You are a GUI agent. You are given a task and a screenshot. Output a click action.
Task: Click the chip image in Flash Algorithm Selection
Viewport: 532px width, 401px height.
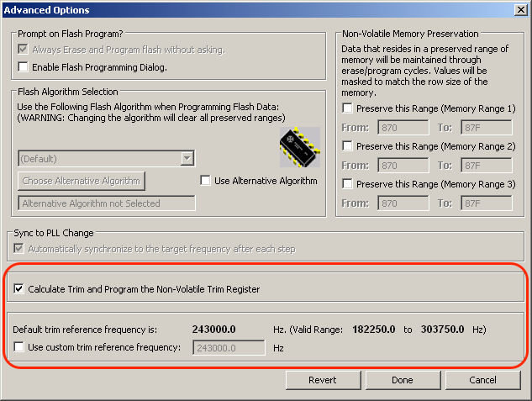coord(300,147)
